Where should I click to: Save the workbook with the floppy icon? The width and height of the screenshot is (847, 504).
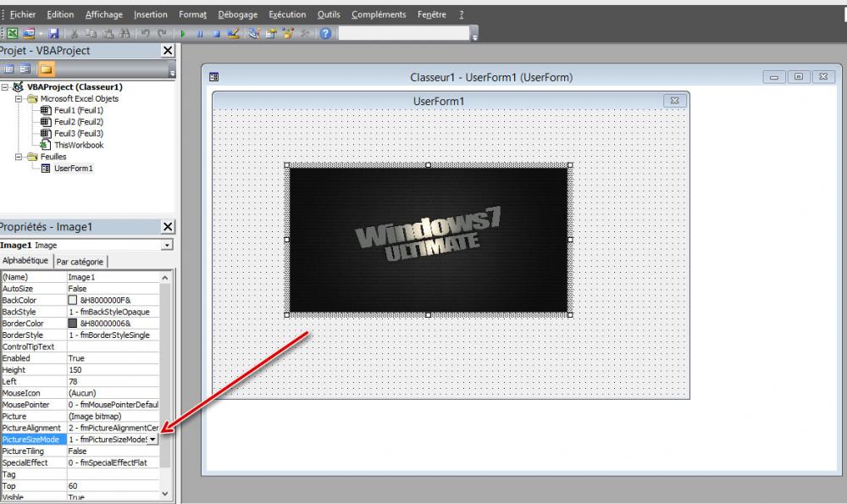pyautogui.click(x=53, y=34)
